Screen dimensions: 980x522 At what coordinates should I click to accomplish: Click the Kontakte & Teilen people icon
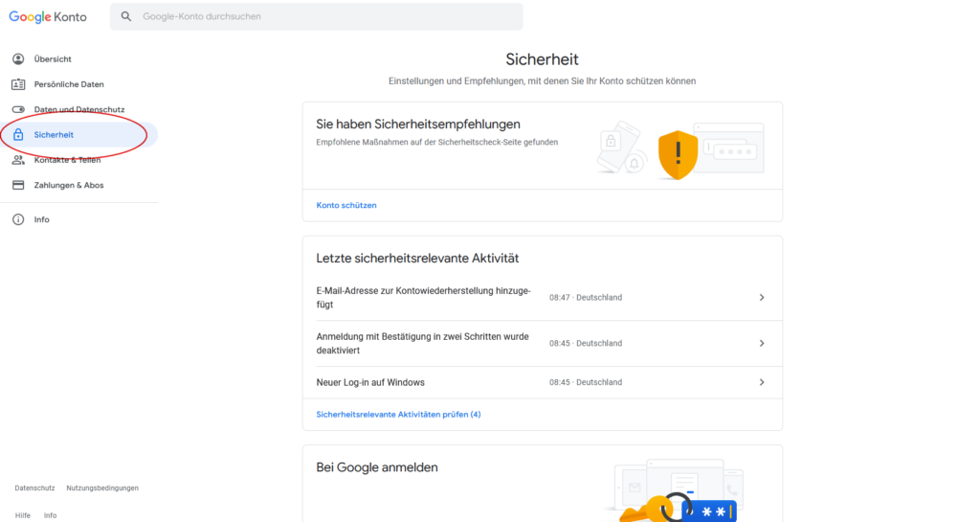[x=18, y=160]
